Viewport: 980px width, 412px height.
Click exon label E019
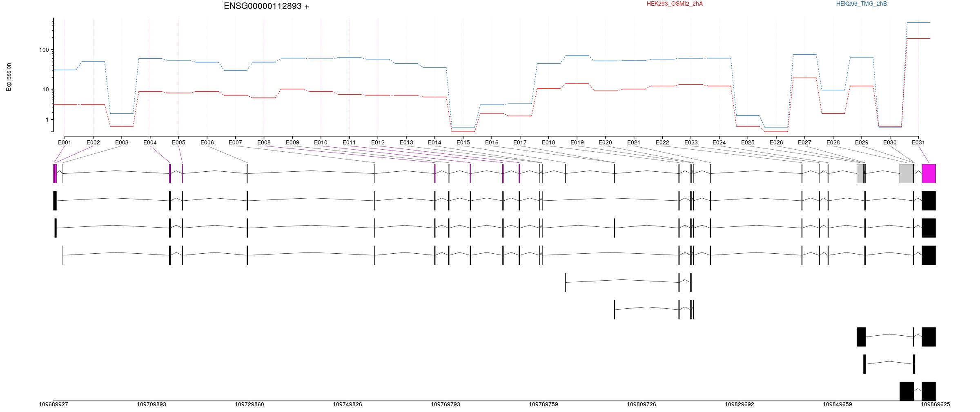point(577,142)
